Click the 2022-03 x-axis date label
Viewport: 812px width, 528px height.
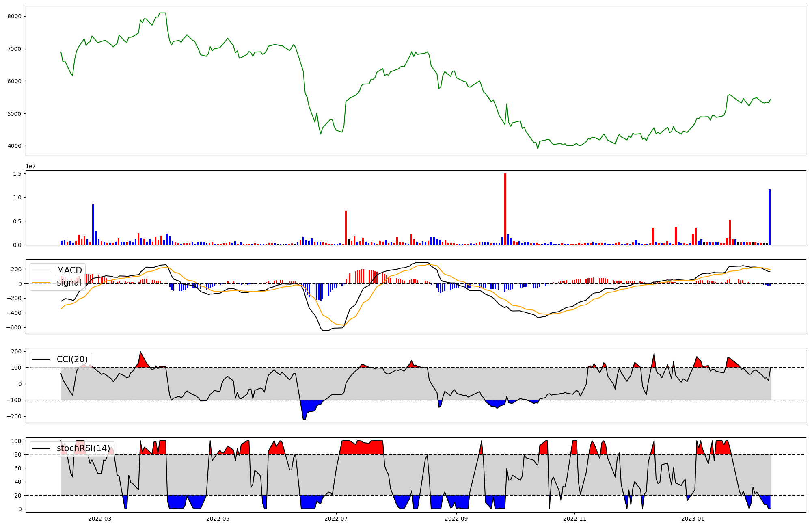click(99, 519)
